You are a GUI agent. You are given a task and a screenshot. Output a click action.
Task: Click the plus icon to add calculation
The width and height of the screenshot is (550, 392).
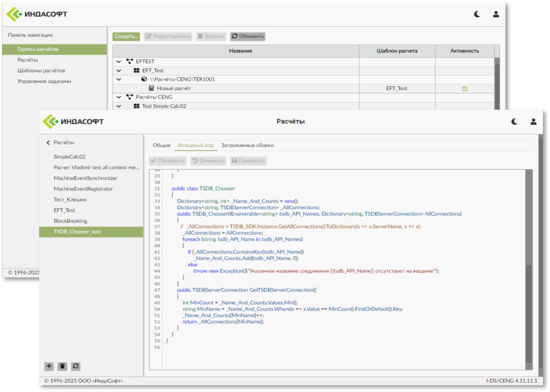pos(49,366)
